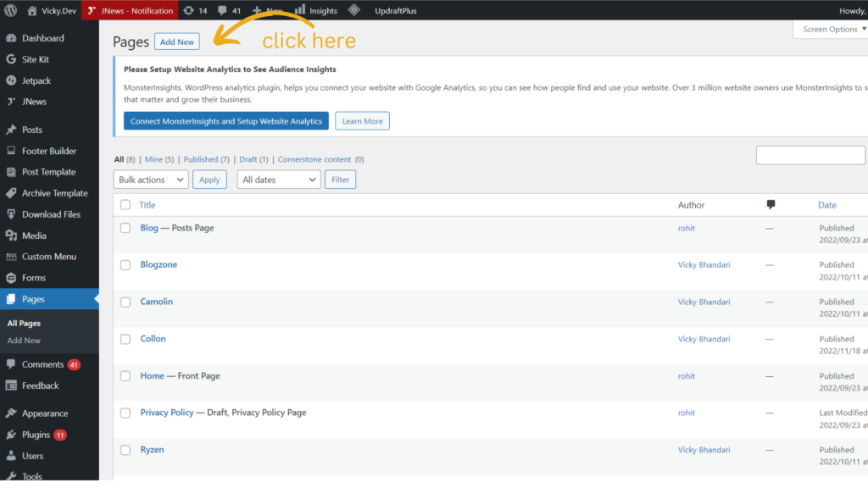Click the Learn More button

click(363, 121)
